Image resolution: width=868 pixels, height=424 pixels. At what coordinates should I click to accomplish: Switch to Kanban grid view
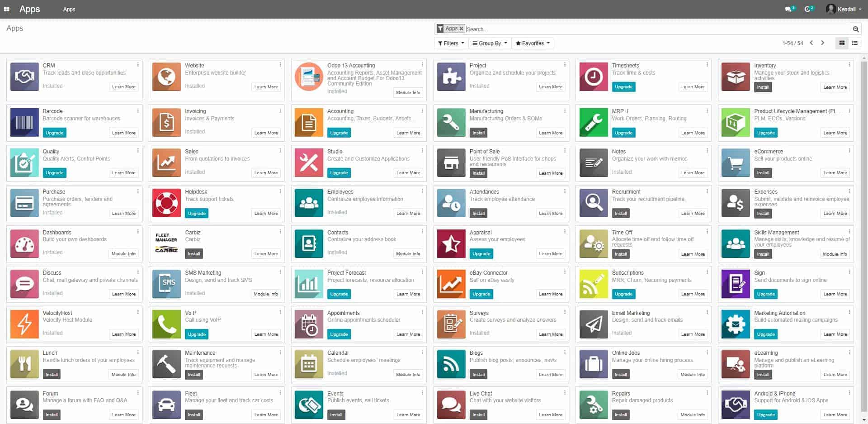842,43
